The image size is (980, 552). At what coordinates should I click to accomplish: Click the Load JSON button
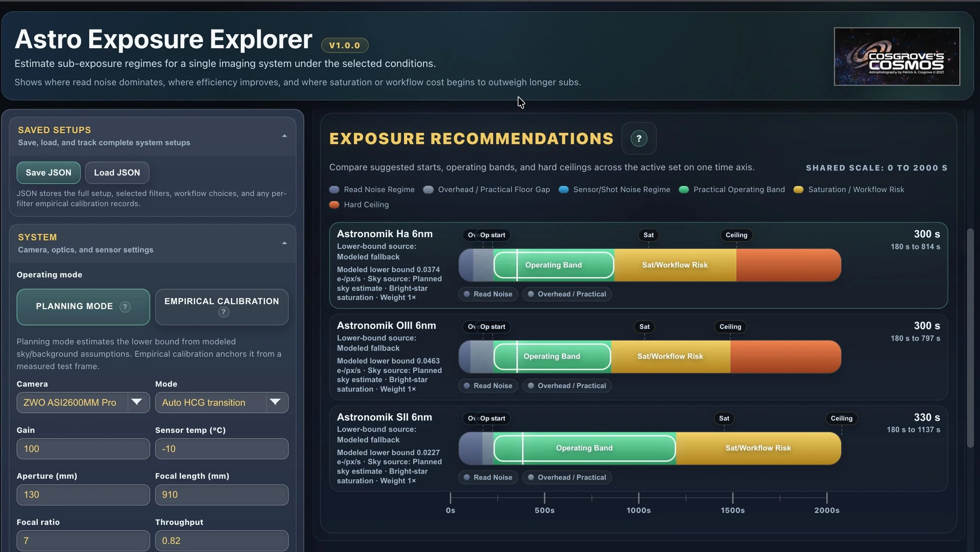pyautogui.click(x=117, y=172)
